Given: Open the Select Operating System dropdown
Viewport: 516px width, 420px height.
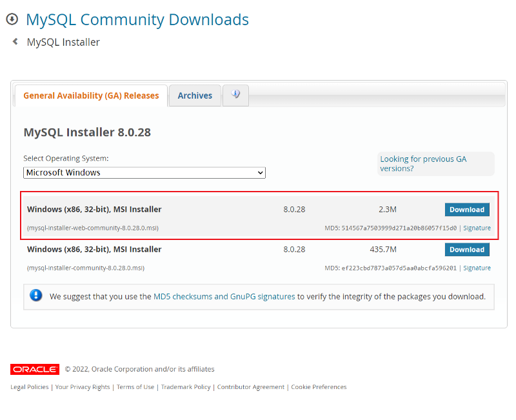Looking at the screenshot, I should [x=144, y=172].
